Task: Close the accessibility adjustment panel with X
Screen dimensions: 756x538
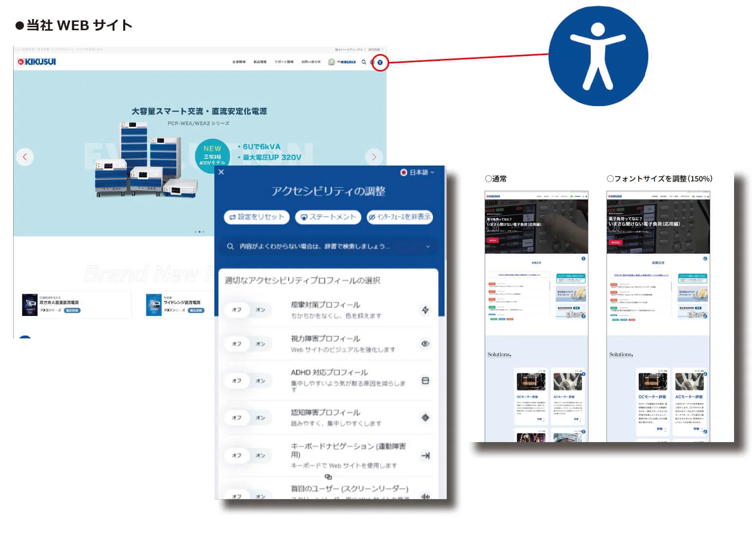Action: tap(221, 172)
